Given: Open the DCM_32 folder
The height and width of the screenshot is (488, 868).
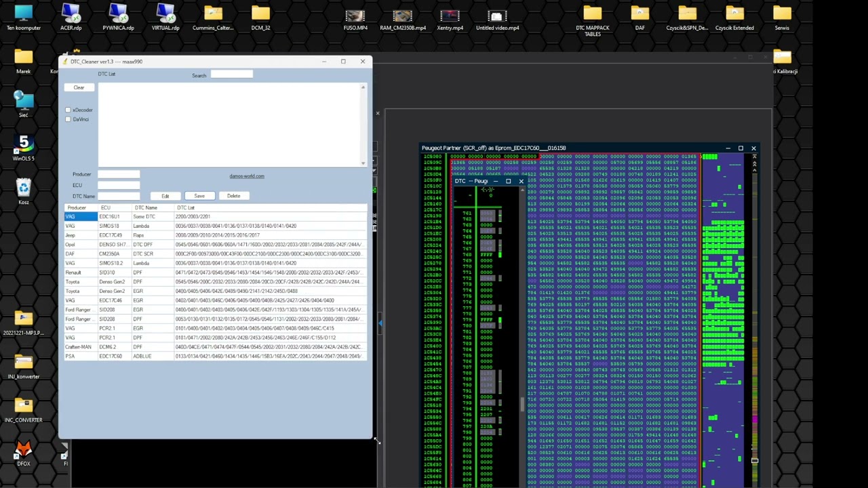Looking at the screenshot, I should (x=260, y=18).
